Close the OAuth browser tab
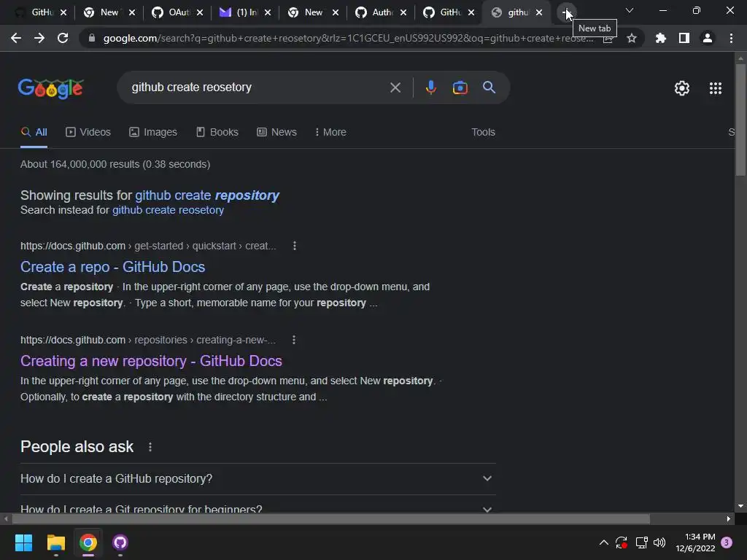This screenshot has width=747, height=560. click(x=200, y=12)
